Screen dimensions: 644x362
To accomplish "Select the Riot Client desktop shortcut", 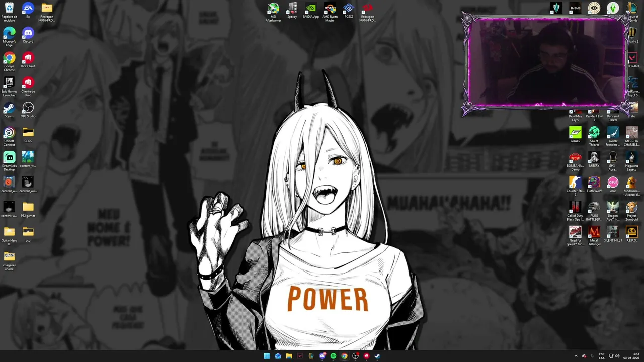I will tap(28, 60).
